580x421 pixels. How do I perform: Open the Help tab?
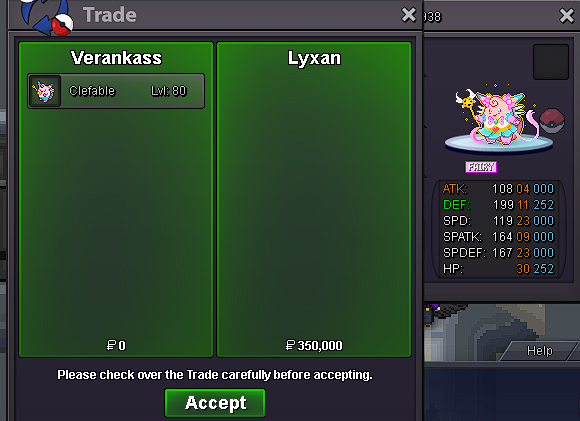pyautogui.click(x=539, y=350)
